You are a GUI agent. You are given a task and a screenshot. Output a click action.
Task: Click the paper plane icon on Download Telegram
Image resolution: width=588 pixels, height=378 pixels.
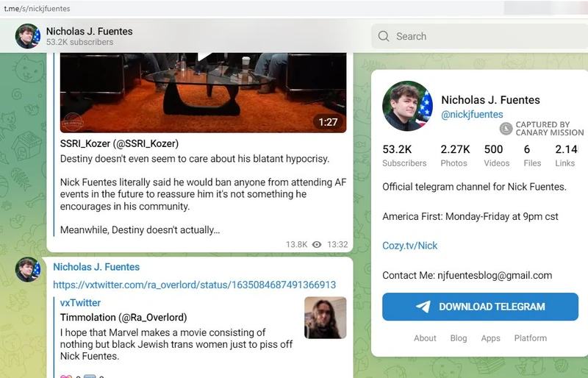click(x=423, y=307)
